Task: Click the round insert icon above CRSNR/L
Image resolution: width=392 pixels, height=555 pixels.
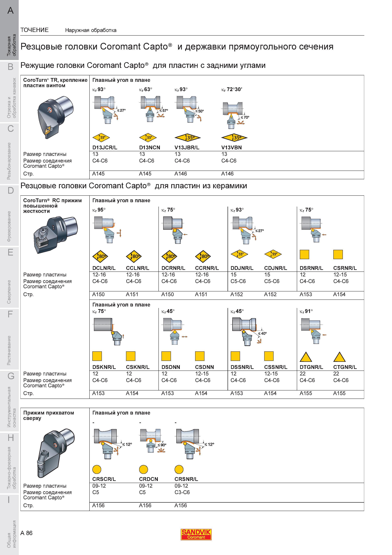Action: pyautogui.click(x=179, y=470)
